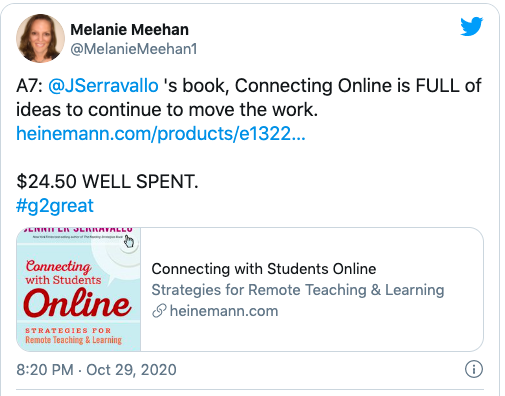Viewport: 505px width, 396px height.
Task: Click the "Connecting" script text on book cover
Action: tap(58, 266)
